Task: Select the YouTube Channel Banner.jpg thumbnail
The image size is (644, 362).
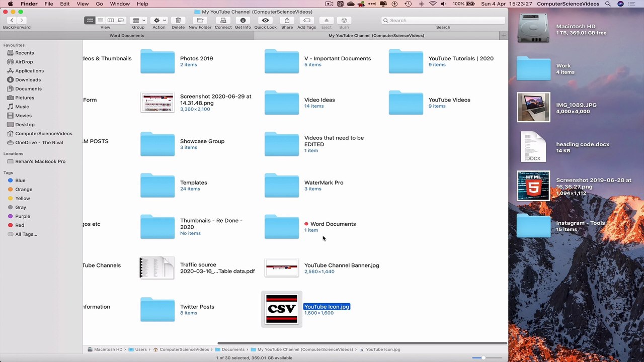Action: click(282, 268)
